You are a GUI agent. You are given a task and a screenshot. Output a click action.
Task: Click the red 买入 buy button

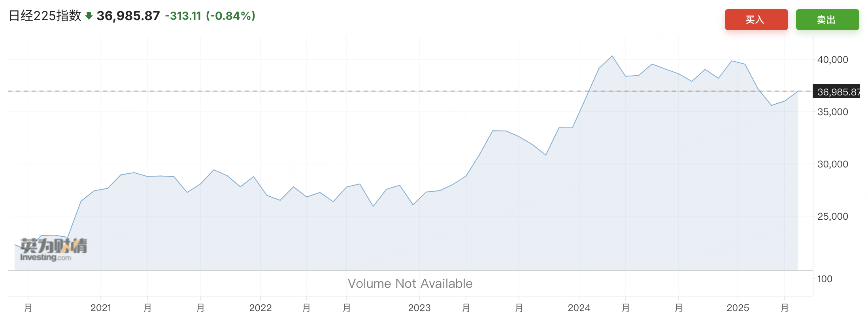tap(756, 20)
